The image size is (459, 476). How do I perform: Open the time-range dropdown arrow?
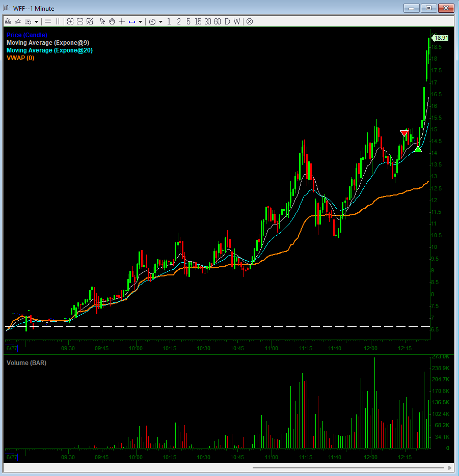pos(160,21)
